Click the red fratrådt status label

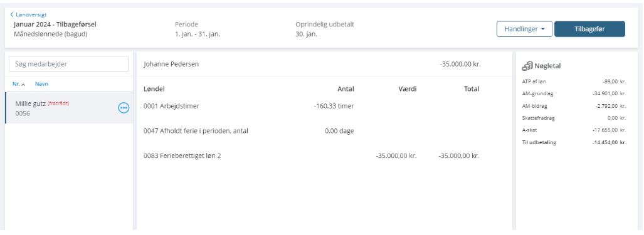point(58,103)
